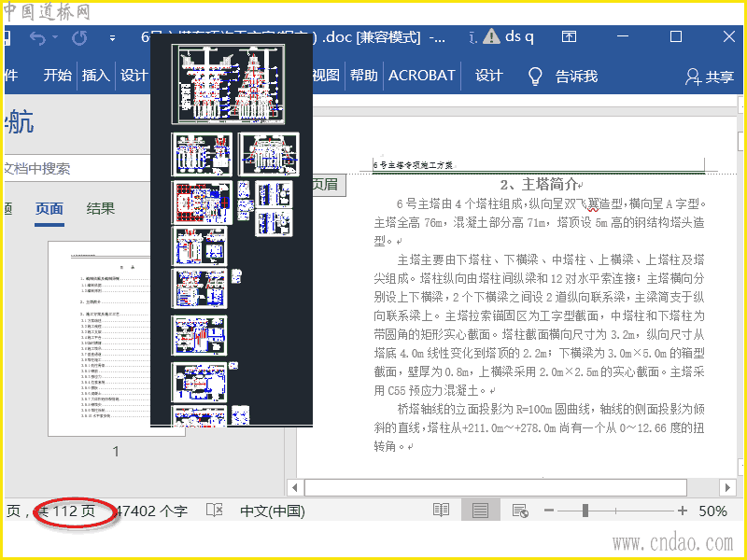Switch to the 结果 navigation tab

(x=101, y=208)
